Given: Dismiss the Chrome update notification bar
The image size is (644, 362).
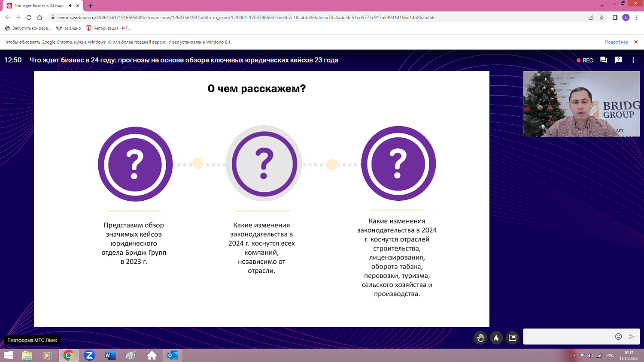Looking at the screenshot, I should click(x=636, y=42).
